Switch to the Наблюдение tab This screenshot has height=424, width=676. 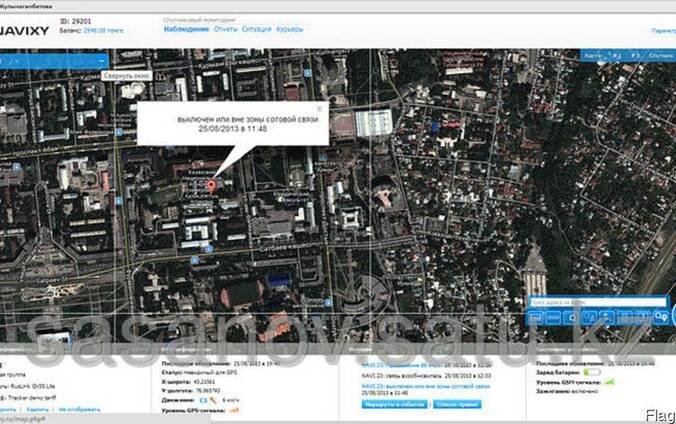[186, 29]
